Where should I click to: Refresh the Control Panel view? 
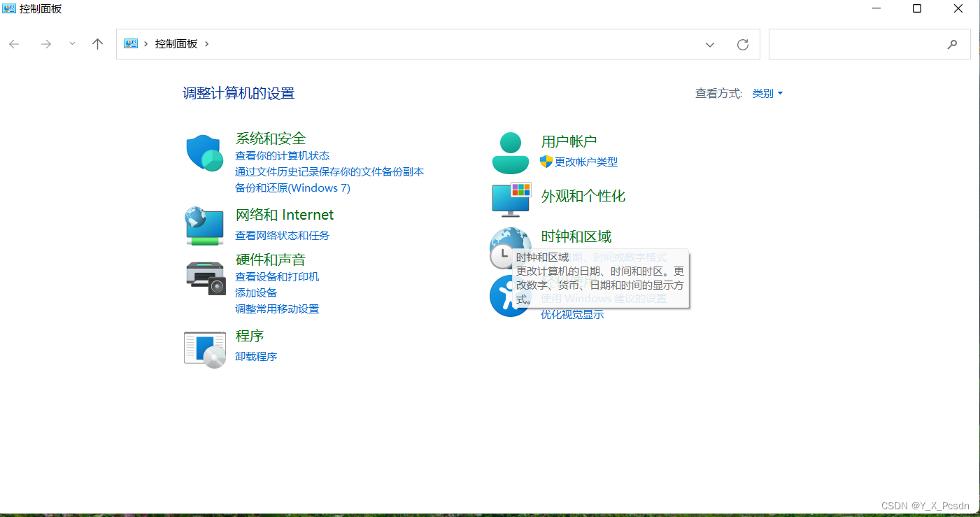(x=743, y=44)
